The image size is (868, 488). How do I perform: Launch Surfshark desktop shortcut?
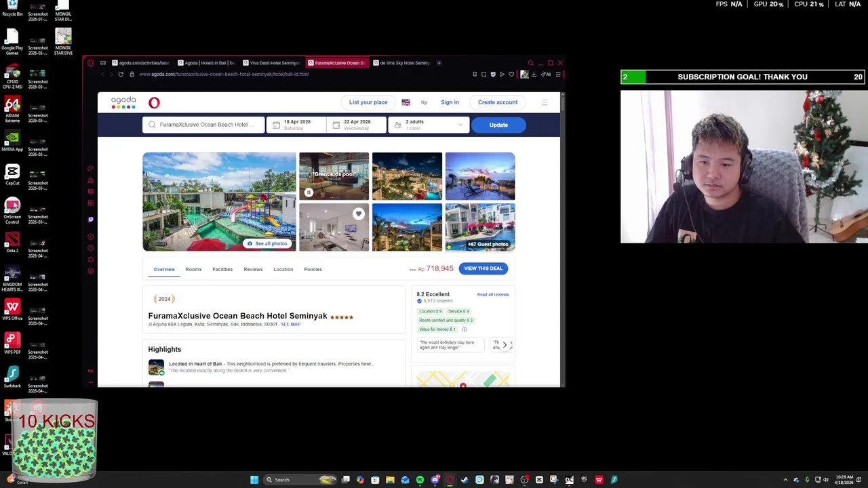tap(12, 378)
